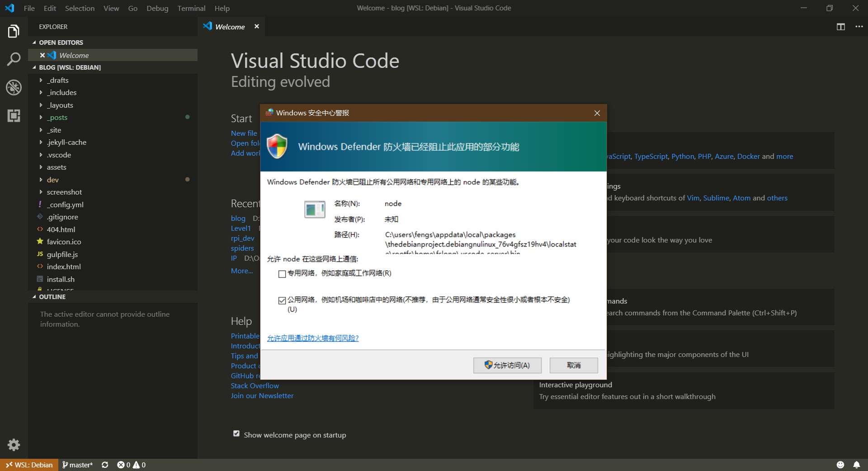Click the More... recent folders link
868x471 pixels.
[x=242, y=271]
